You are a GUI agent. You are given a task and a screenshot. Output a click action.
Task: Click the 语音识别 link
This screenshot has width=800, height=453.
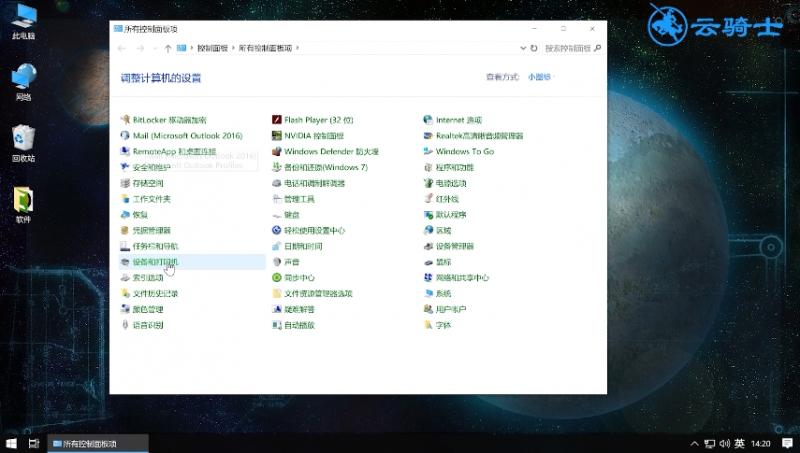point(148,325)
